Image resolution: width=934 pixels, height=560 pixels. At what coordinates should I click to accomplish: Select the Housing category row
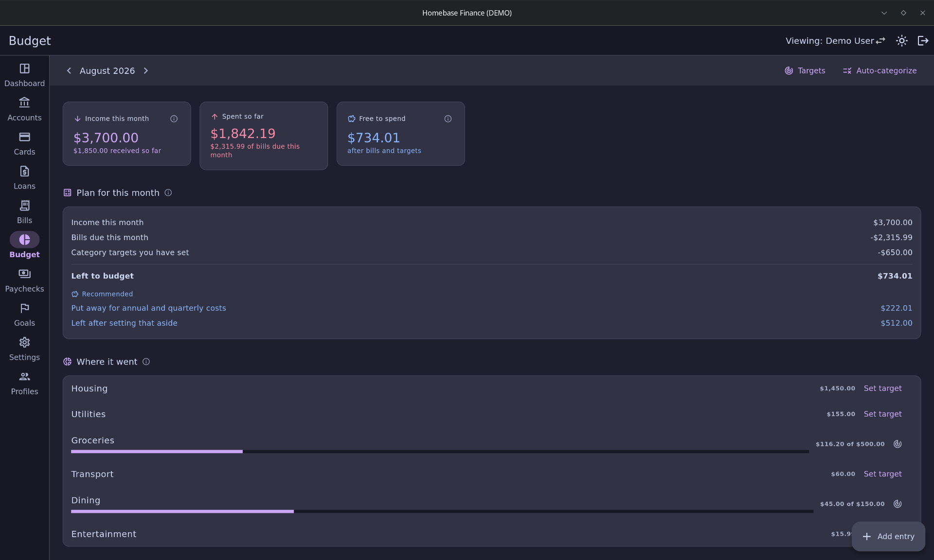point(491,388)
